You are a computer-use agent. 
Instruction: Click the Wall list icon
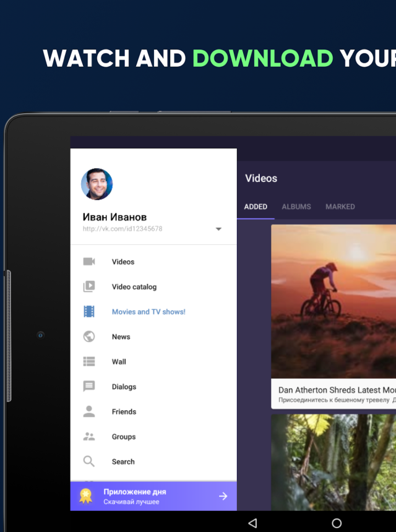(x=89, y=362)
